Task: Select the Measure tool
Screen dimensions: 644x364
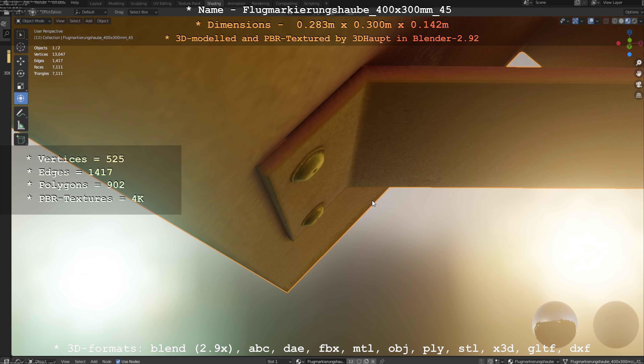Action: (21, 125)
